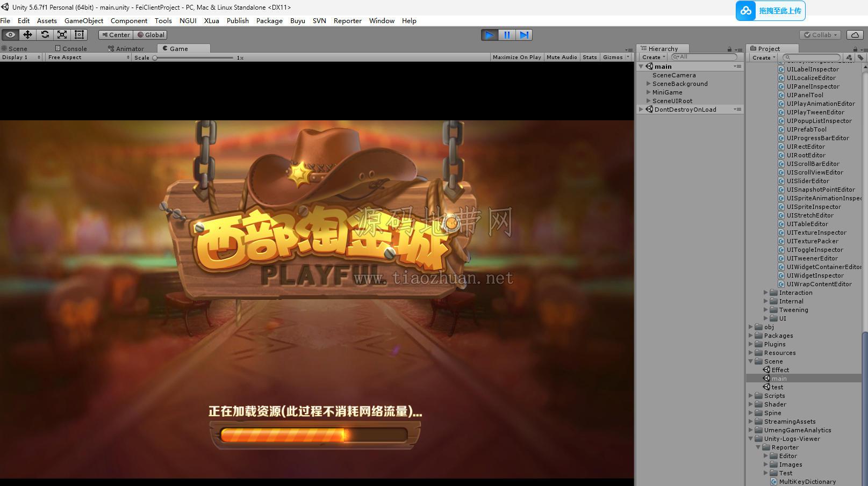Image resolution: width=868 pixels, height=486 pixels.
Task: Toggle Mute Audio in Game view
Action: tap(562, 57)
